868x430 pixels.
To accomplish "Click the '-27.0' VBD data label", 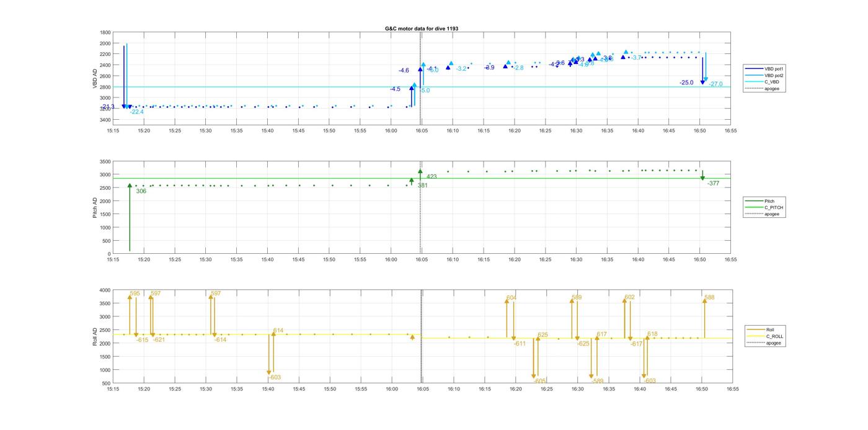I will pos(715,84).
